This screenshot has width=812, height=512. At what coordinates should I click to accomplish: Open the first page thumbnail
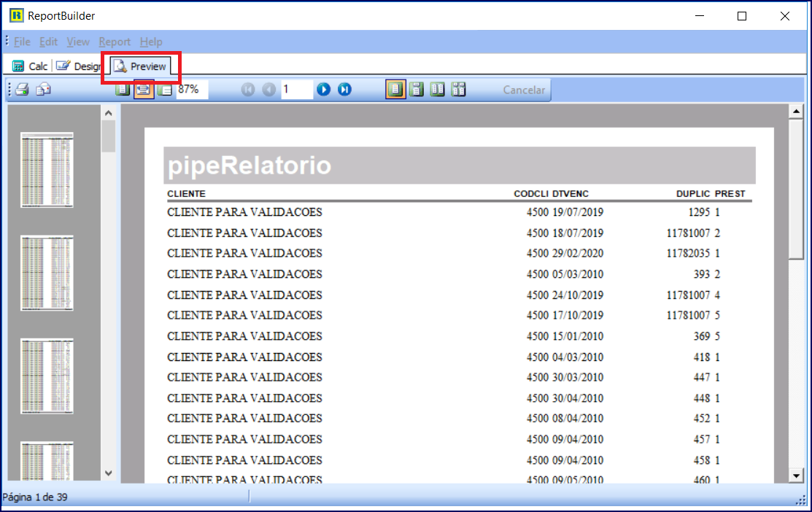coord(47,170)
